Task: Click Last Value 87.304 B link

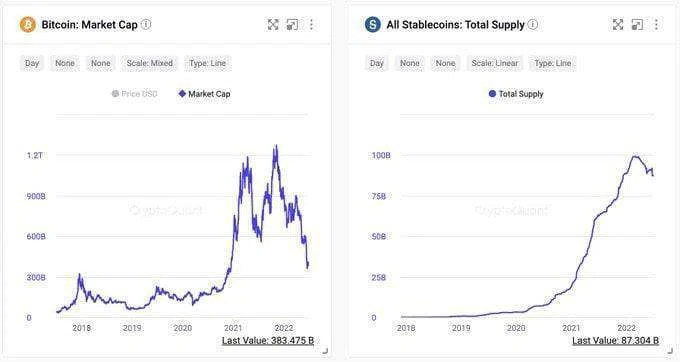Action: [615, 341]
